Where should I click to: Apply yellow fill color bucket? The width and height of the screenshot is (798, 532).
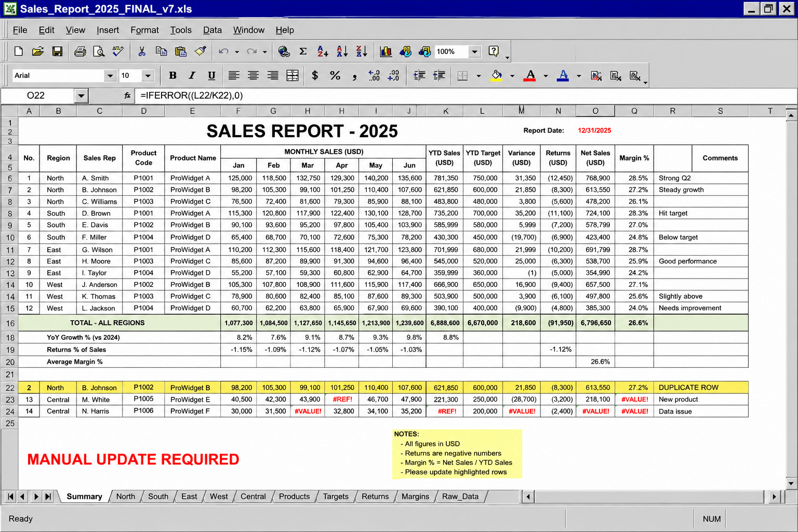(x=497, y=75)
